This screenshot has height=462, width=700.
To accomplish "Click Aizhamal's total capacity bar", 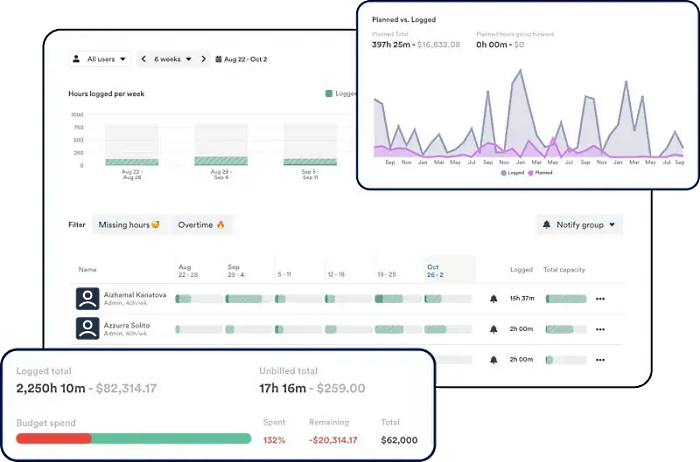I will pyautogui.click(x=566, y=299).
